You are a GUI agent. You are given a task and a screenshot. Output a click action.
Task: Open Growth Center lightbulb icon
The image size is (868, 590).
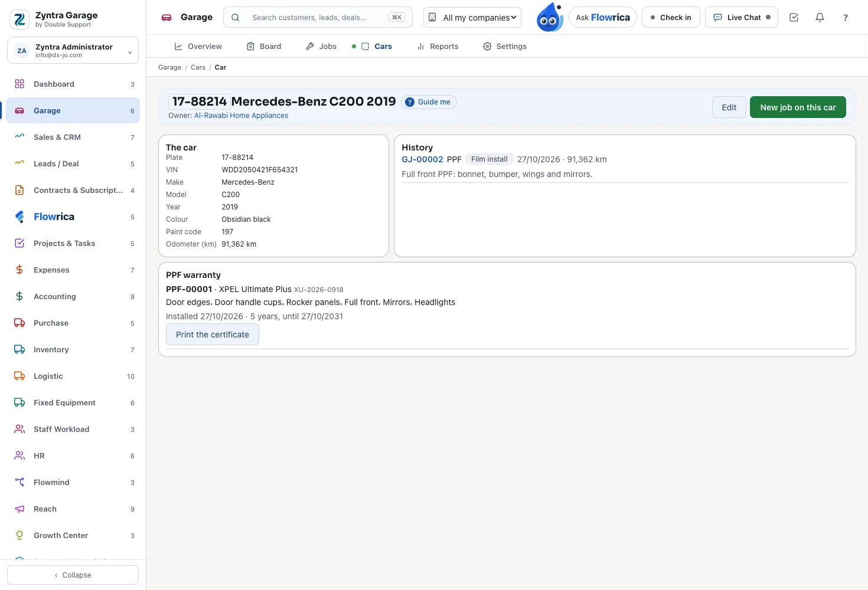tap(19, 535)
